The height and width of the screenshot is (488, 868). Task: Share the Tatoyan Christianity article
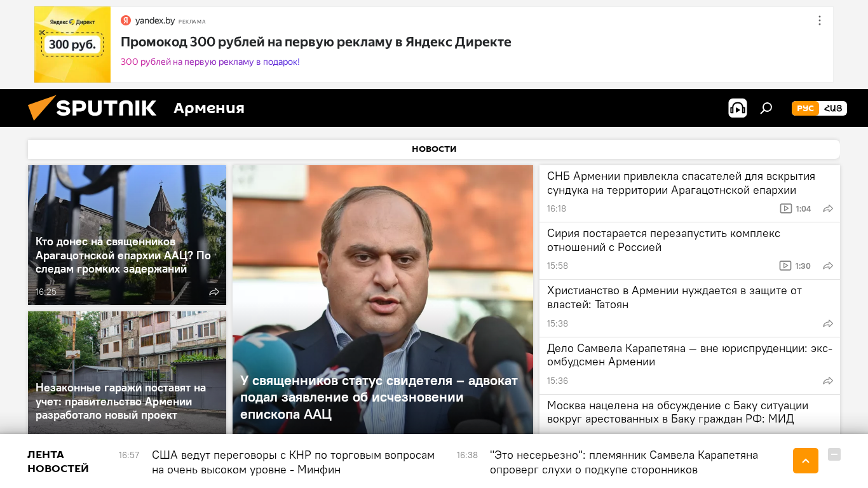828,323
